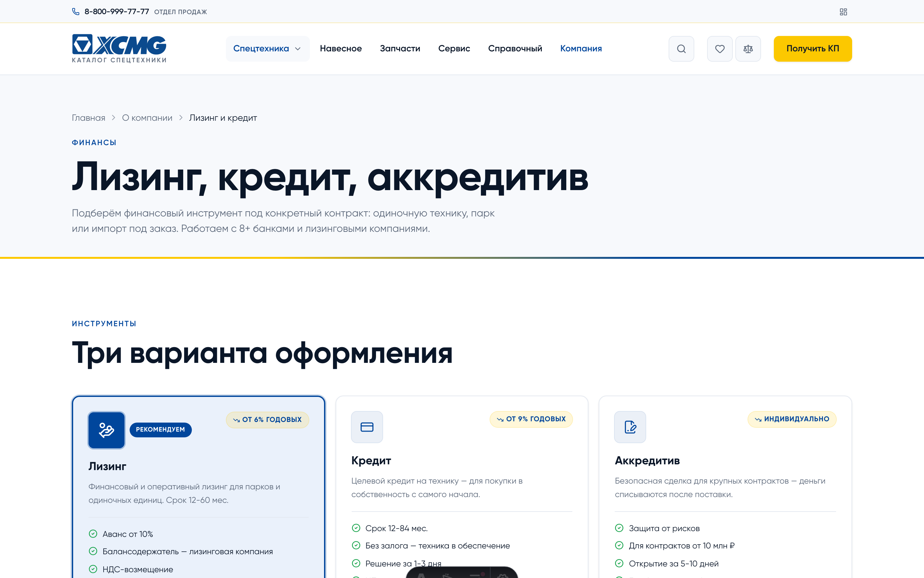
Task: Click the Лизинг и кредит breadcrumb text
Action: click(223, 118)
